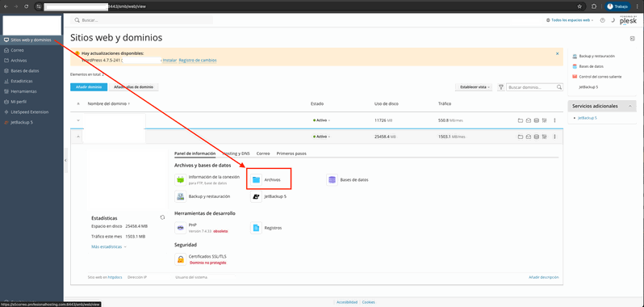
Task: Open the Registro de cambios link
Action: [x=198, y=61]
